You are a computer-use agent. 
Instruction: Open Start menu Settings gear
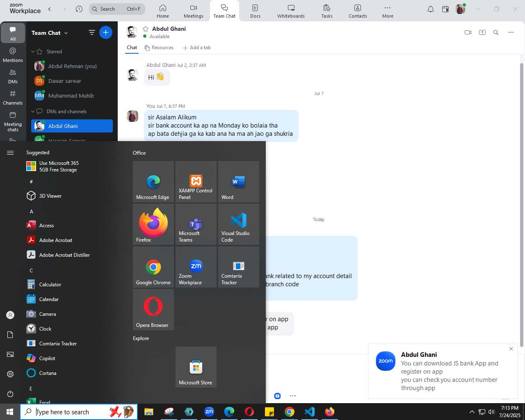(10, 374)
